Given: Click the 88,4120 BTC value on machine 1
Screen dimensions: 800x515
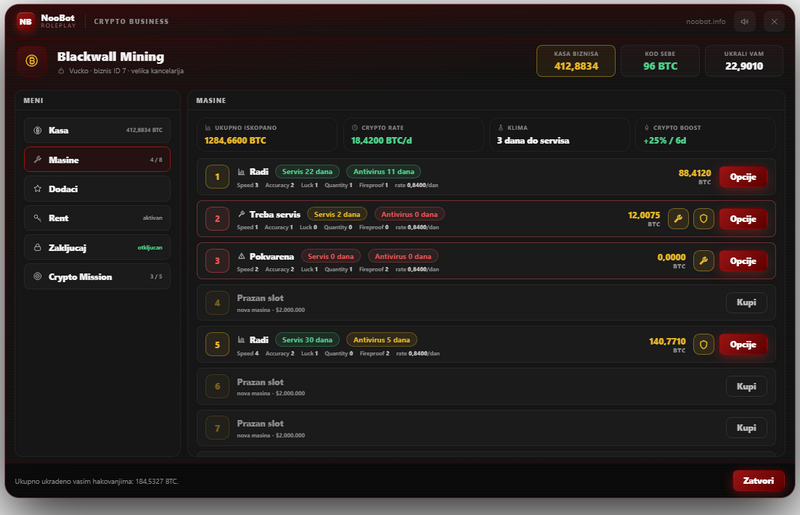Looking at the screenshot, I should [x=694, y=177].
